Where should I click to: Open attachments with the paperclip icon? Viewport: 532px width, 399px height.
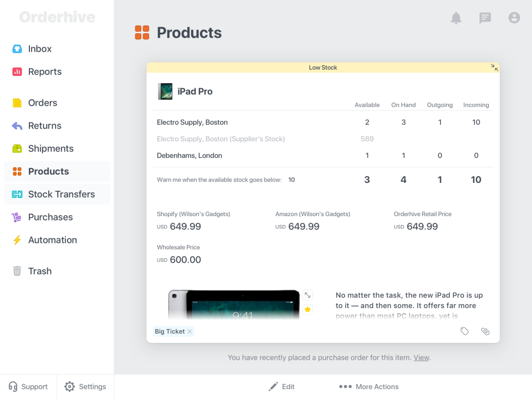[x=485, y=331]
